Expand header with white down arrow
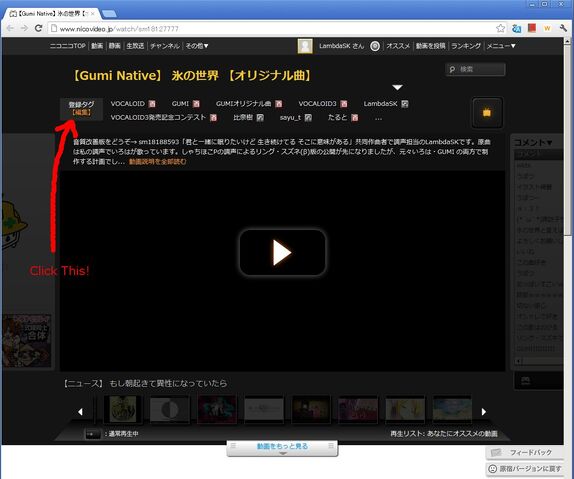This screenshot has height=479, width=574. click(398, 87)
